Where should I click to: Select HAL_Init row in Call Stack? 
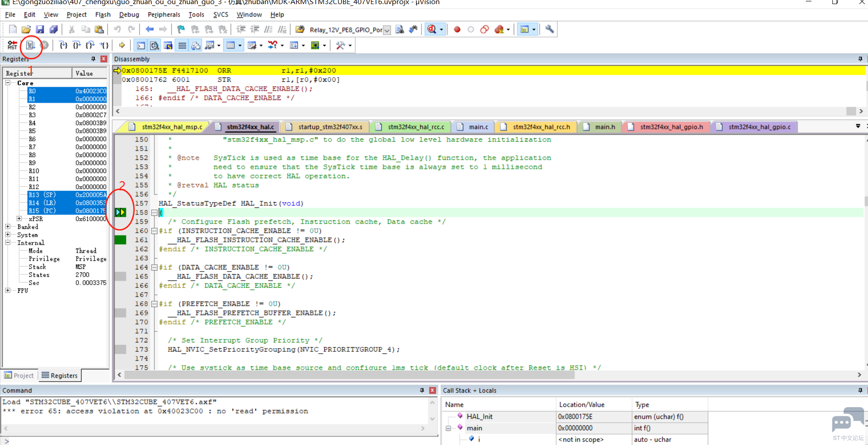[x=574, y=416]
